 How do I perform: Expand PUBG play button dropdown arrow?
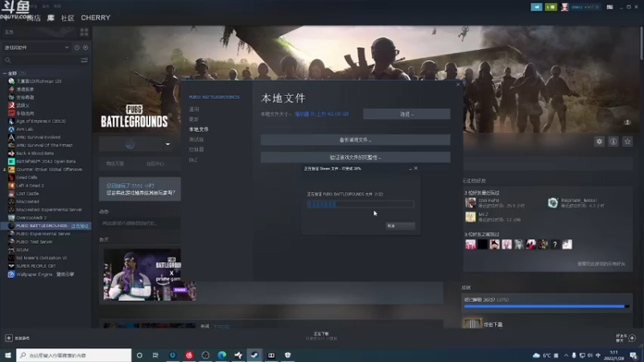coord(167,144)
